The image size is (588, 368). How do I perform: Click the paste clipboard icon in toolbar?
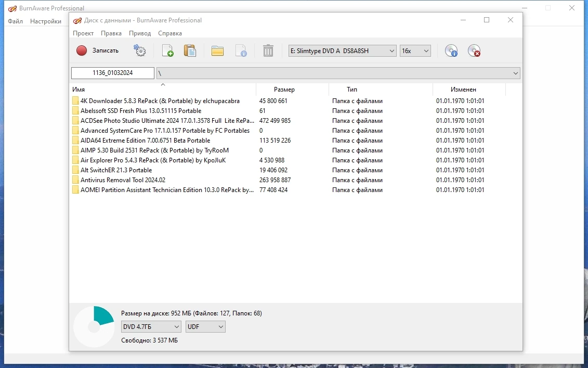190,50
